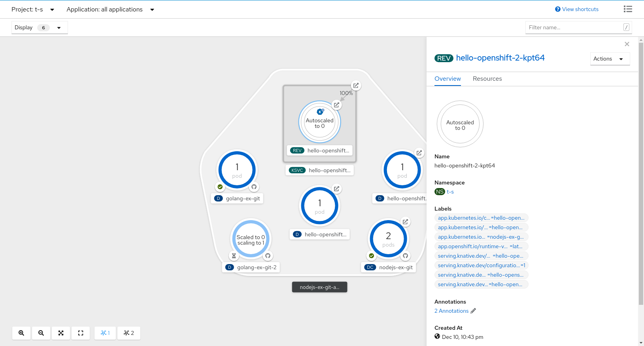Image resolution: width=644 pixels, height=346 pixels.
Task: Click the zoom out magnifier button
Action: (x=41, y=333)
